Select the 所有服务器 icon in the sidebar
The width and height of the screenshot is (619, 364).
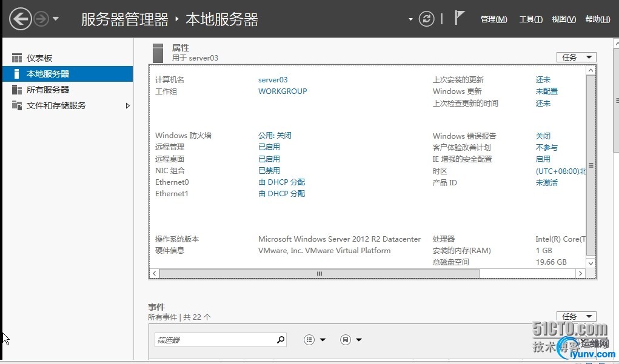pyautogui.click(x=17, y=90)
